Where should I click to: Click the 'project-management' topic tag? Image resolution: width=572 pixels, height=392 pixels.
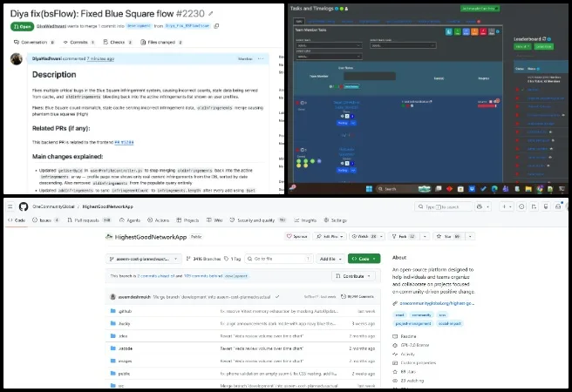pos(413,323)
